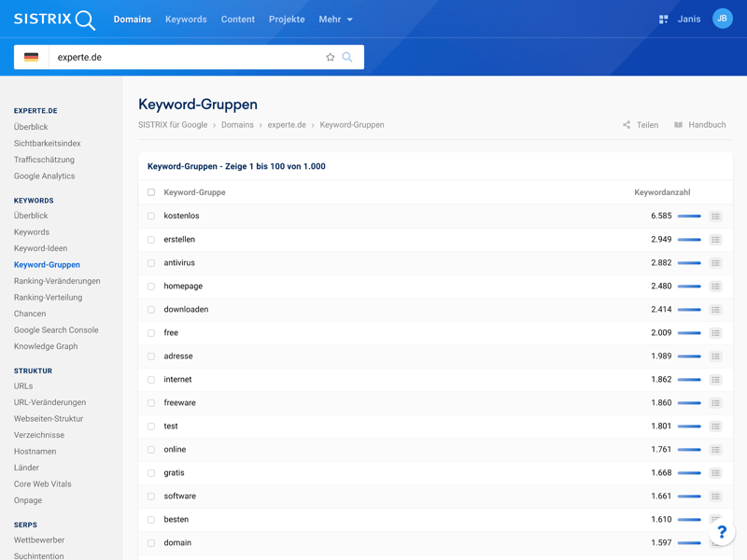The height and width of the screenshot is (560, 747).
Task: Expand the Mehr dropdown menu
Action: point(335,20)
